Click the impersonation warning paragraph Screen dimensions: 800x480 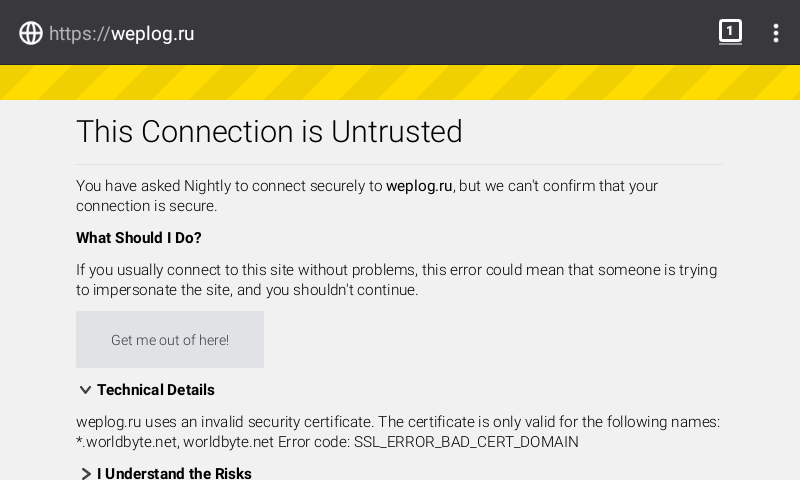tap(396, 280)
